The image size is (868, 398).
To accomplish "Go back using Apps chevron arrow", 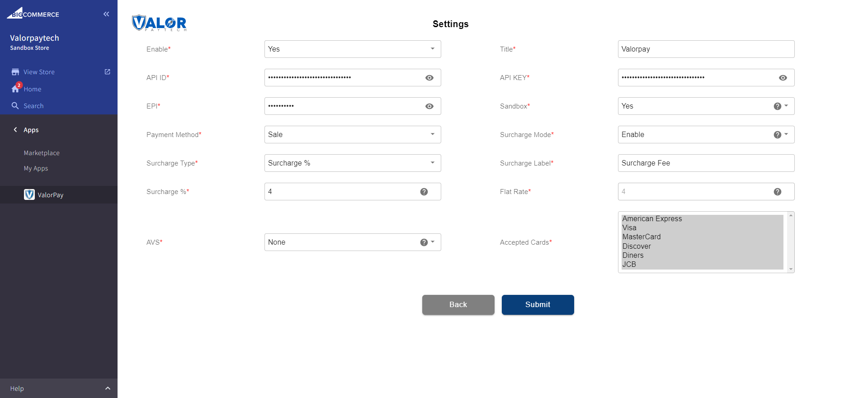I will [15, 130].
